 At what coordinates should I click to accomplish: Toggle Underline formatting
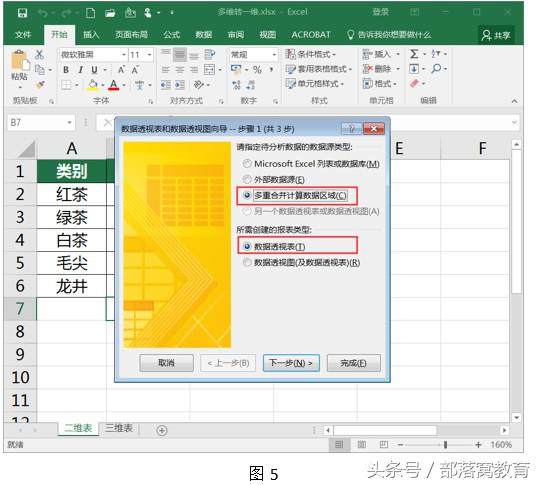point(94,70)
